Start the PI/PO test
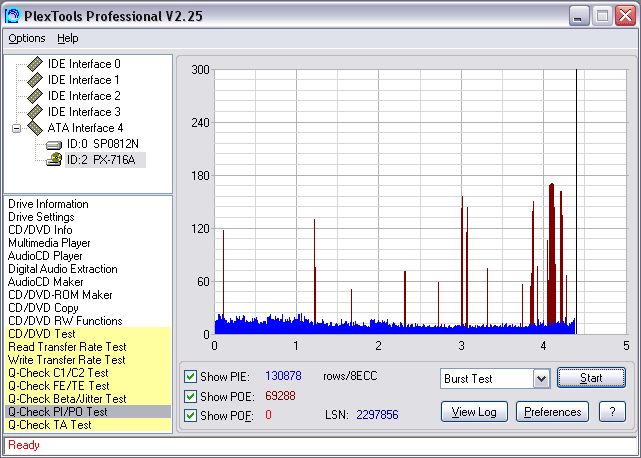 point(591,378)
